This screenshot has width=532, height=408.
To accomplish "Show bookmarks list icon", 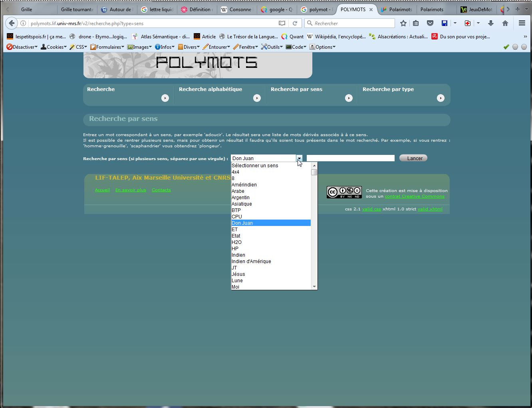I will pyautogui.click(x=416, y=23).
